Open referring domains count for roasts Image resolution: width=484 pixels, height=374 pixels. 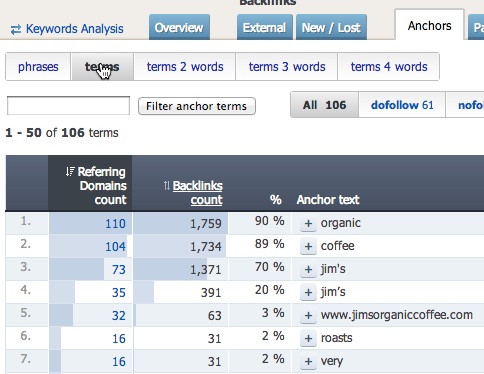119,338
